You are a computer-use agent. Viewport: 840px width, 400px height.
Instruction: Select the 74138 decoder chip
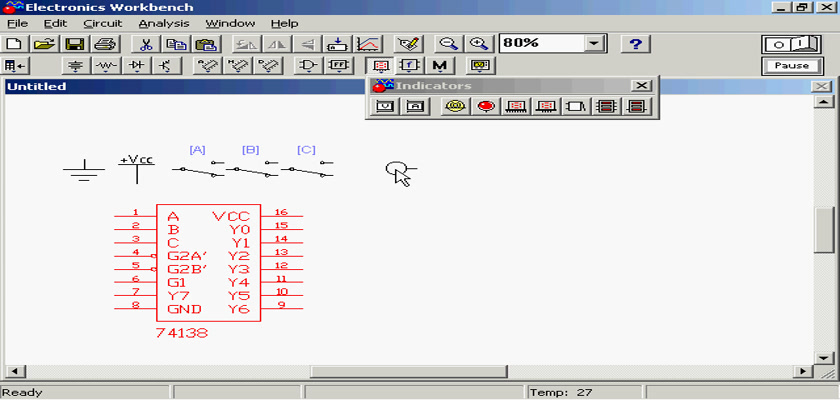pos(208,263)
